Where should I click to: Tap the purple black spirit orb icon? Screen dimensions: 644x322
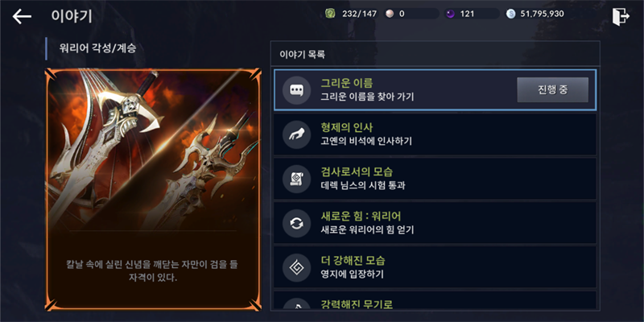pos(450,14)
